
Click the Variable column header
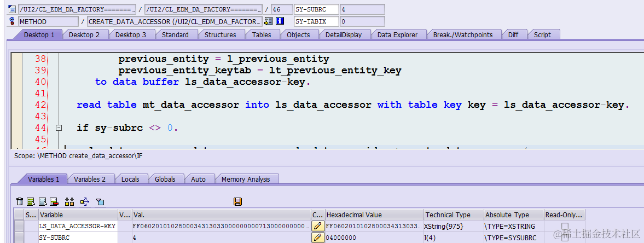point(78,215)
